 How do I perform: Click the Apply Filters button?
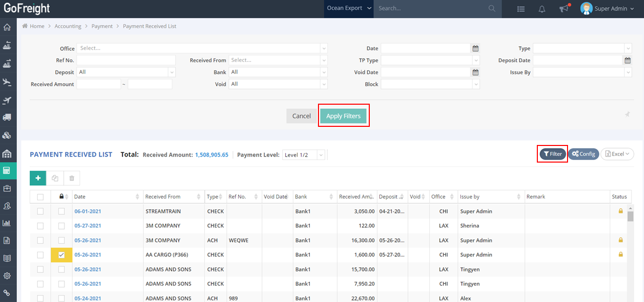(343, 116)
